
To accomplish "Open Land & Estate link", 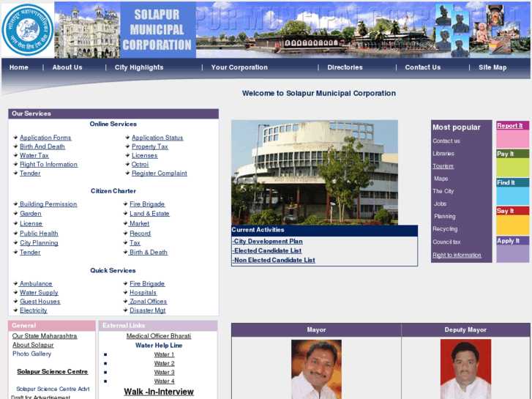I will click(149, 213).
